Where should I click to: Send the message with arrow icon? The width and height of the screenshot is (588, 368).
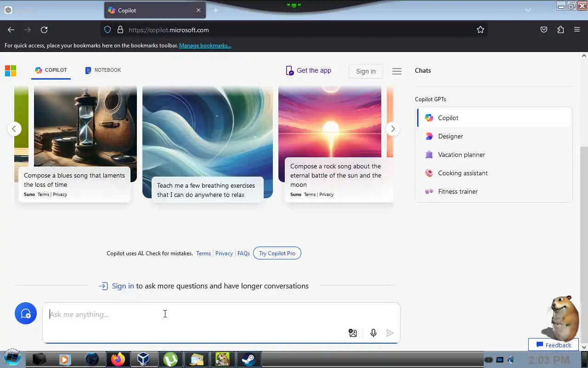click(x=390, y=333)
